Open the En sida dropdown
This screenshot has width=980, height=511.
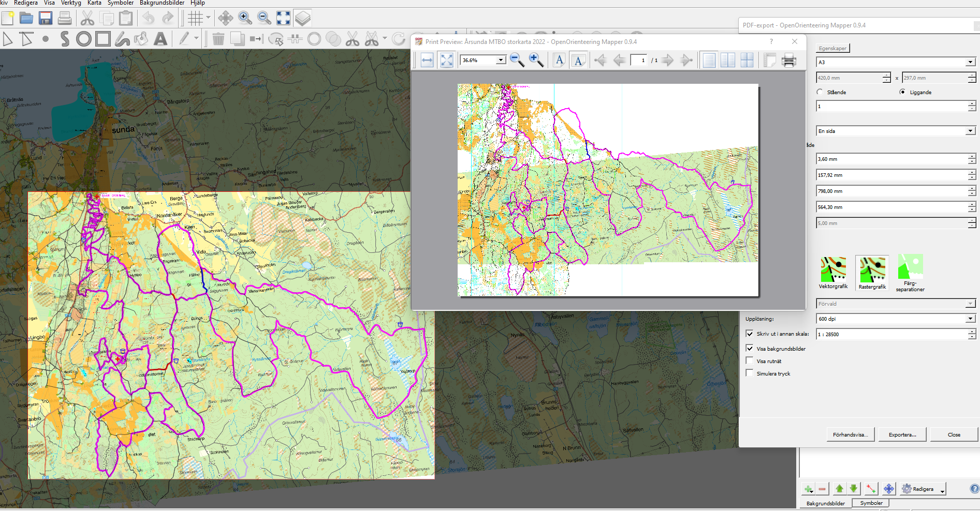[x=970, y=130]
